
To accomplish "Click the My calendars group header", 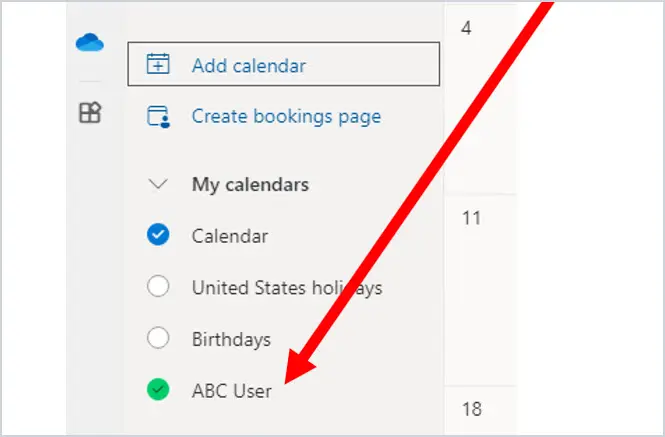I will [x=250, y=185].
